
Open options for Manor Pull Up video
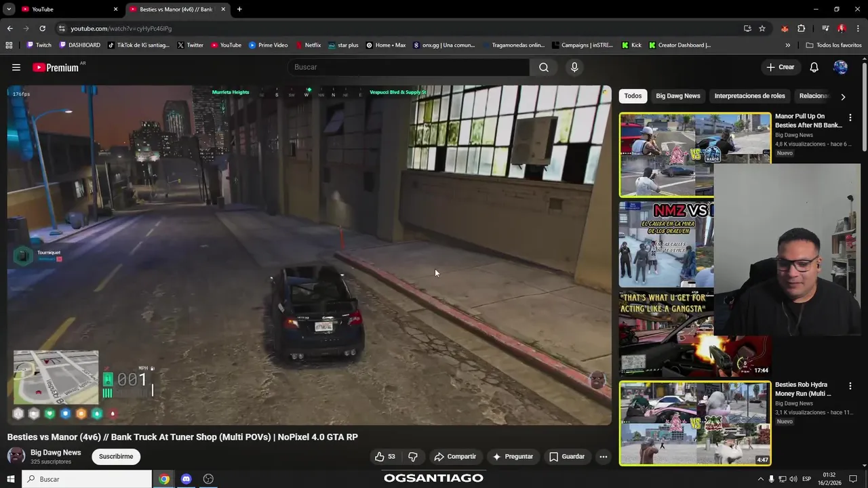pyautogui.click(x=850, y=117)
